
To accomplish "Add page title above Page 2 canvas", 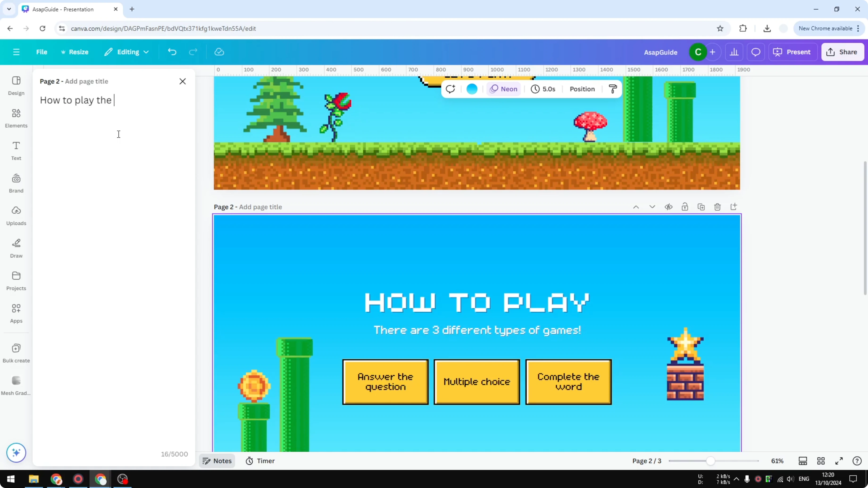I will point(260,207).
